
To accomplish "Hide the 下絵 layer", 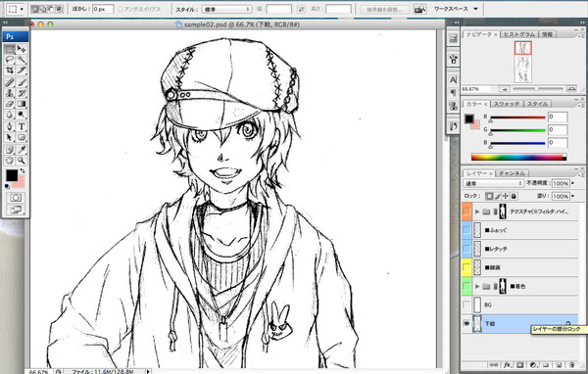I will [x=466, y=323].
